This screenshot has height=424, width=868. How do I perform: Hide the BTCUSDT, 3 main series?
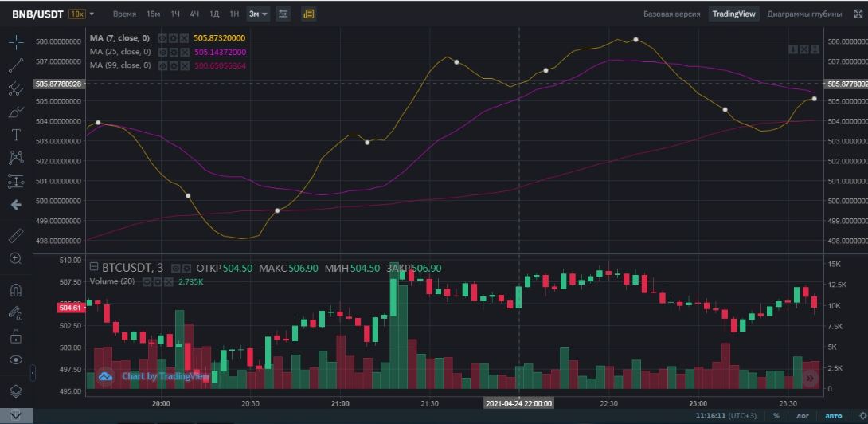176,269
